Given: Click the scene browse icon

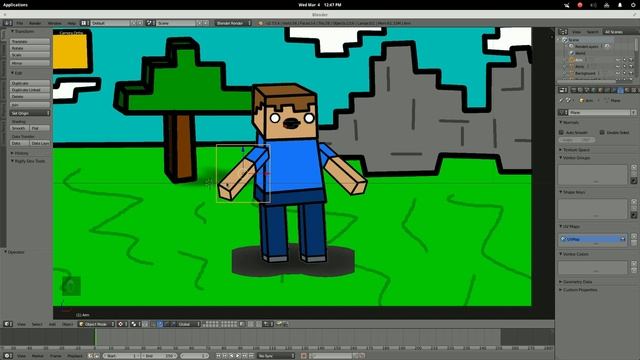Looking at the screenshot, I should (150, 23).
